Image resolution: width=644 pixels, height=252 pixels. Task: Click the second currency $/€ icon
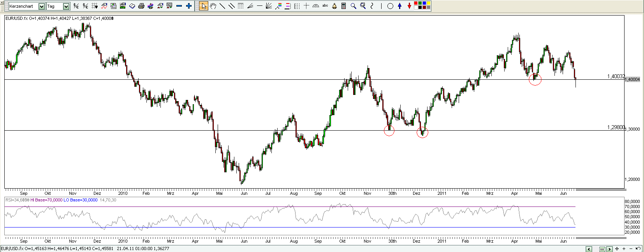pos(85,6)
